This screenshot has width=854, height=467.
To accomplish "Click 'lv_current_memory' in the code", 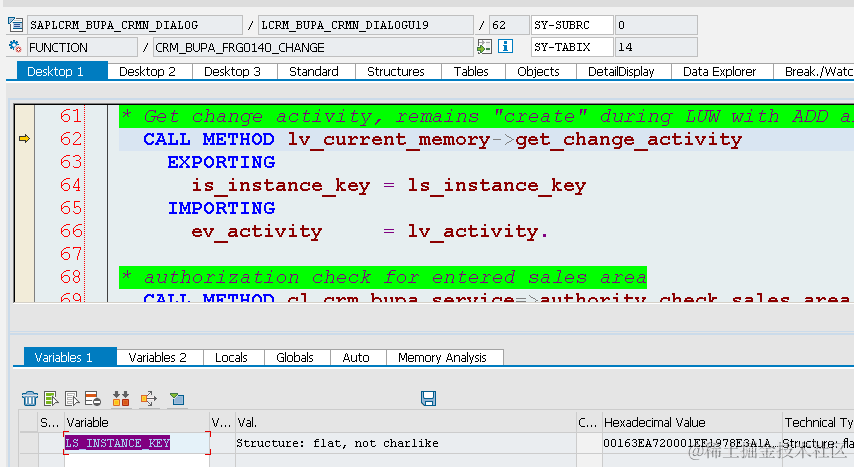I will [x=389, y=140].
